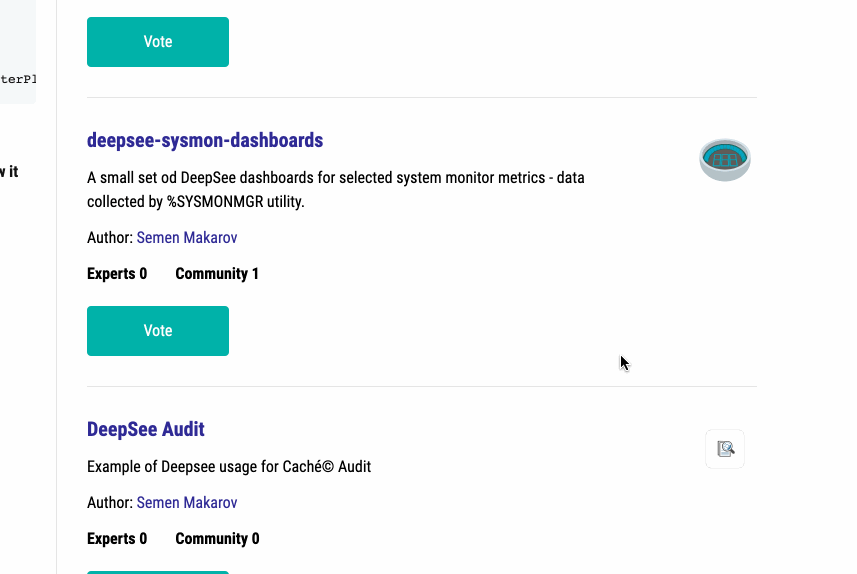The image size is (857, 574).
Task: Click Experts 0 under DeepSee Audit
Action: tap(117, 539)
